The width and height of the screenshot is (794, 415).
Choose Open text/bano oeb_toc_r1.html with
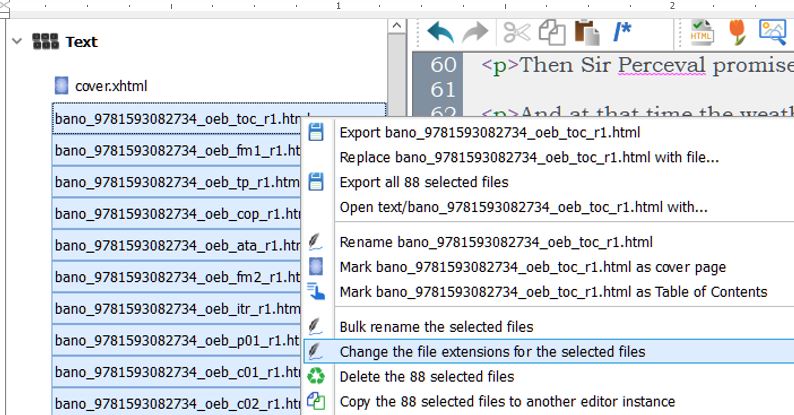(548, 207)
